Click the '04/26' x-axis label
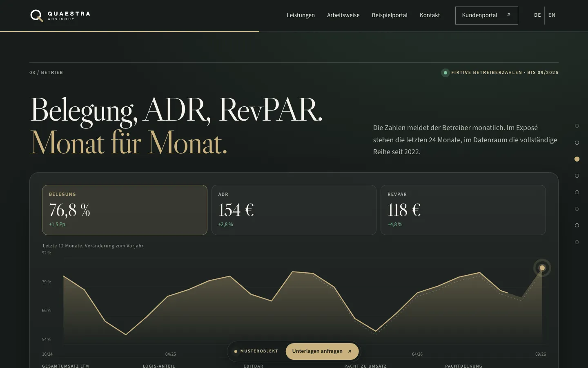This screenshot has height=368, width=588. pos(417,354)
